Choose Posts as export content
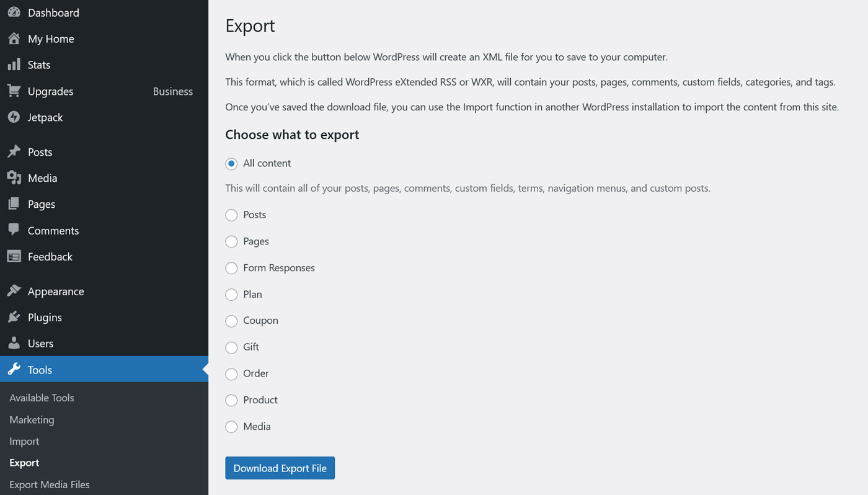This screenshot has width=868, height=495. pyautogui.click(x=231, y=215)
